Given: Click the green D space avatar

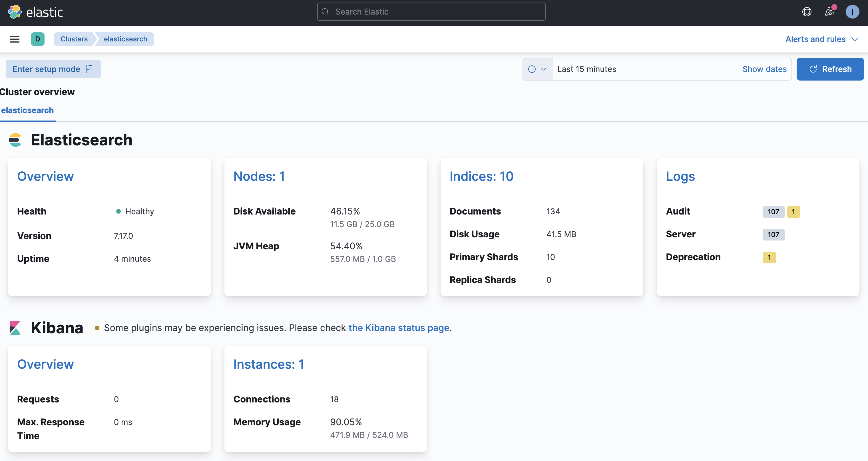Looking at the screenshot, I should coord(37,39).
